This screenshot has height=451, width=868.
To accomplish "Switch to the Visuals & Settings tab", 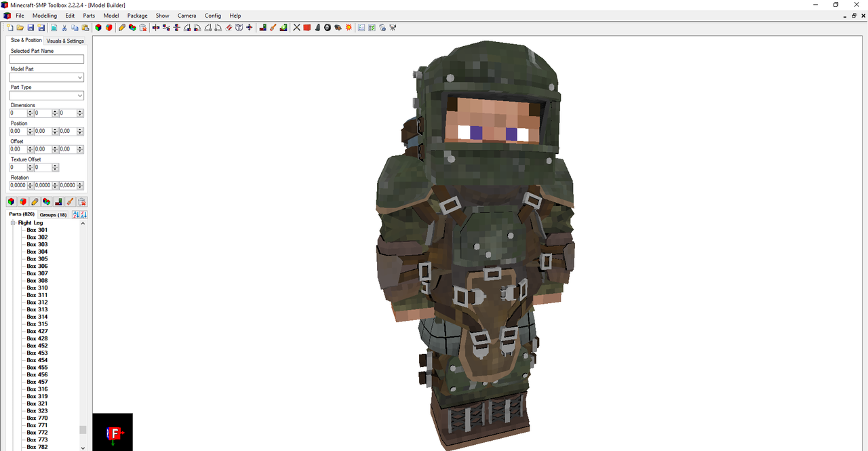I will tap(65, 41).
